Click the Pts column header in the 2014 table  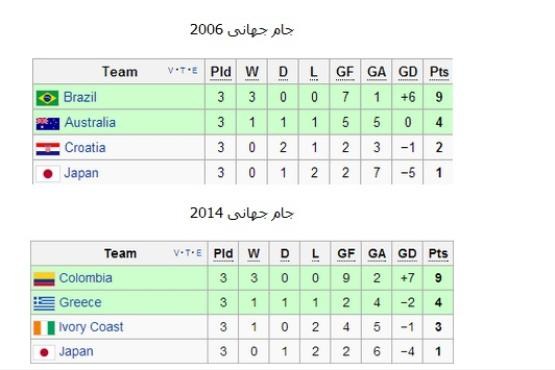pos(438,254)
